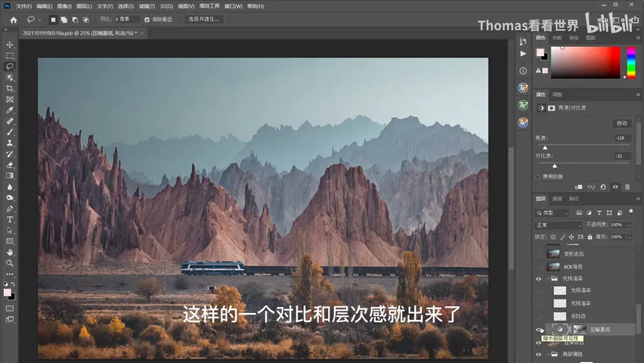Select the Pen tool
Screen dimensions: 644x363
coord(10,209)
